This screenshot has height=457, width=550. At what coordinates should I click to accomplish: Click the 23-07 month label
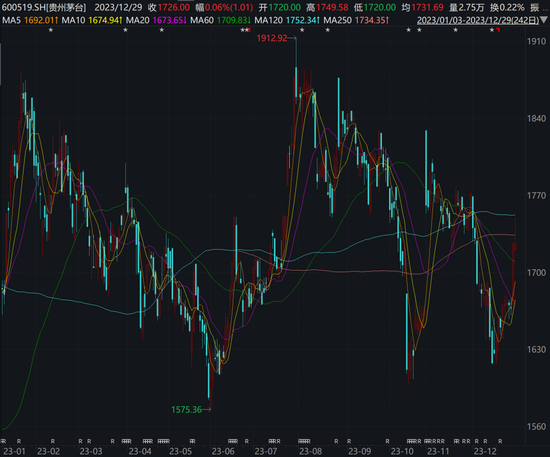[x=266, y=451]
